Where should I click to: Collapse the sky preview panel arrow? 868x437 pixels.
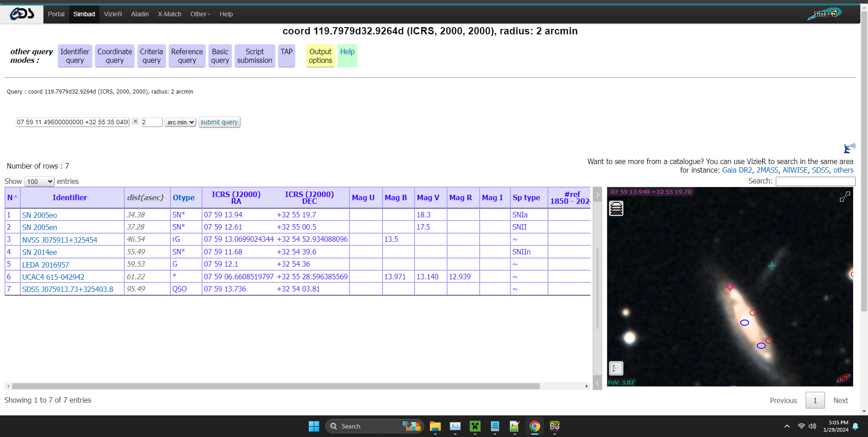point(597,195)
